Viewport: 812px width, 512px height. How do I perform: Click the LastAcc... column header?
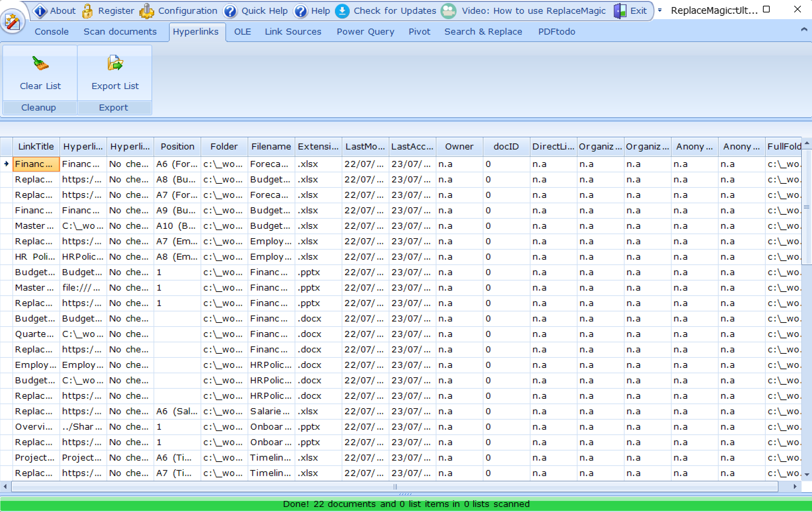pyautogui.click(x=413, y=147)
